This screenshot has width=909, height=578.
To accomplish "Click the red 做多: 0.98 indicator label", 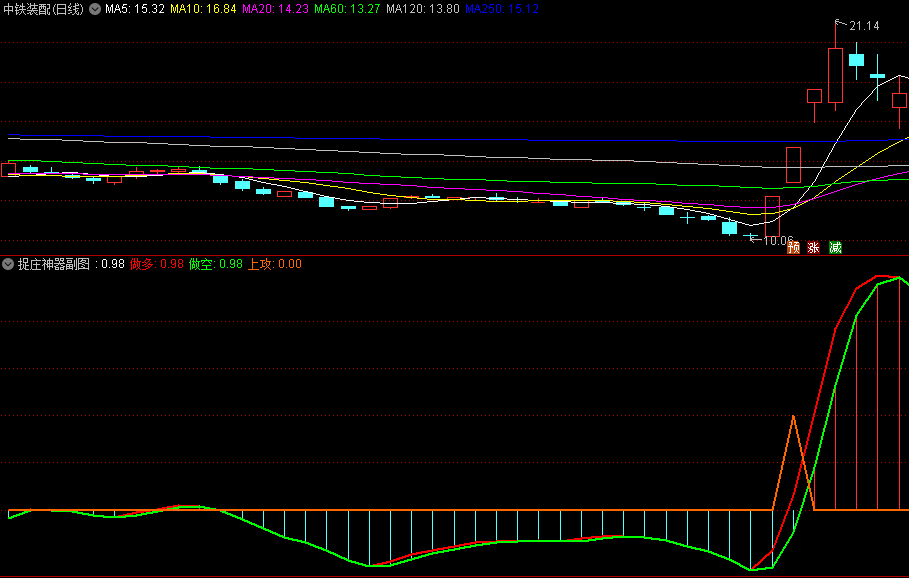I will point(157,264).
